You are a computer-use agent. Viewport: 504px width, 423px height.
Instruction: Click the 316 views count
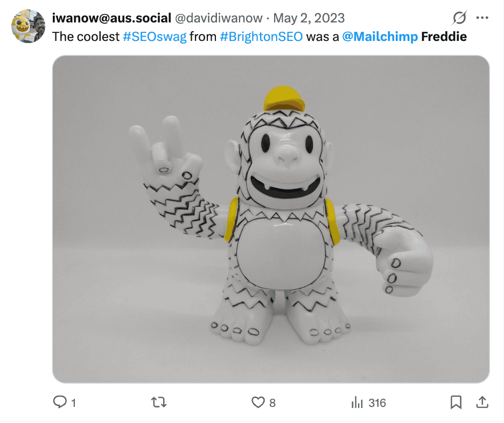click(377, 402)
